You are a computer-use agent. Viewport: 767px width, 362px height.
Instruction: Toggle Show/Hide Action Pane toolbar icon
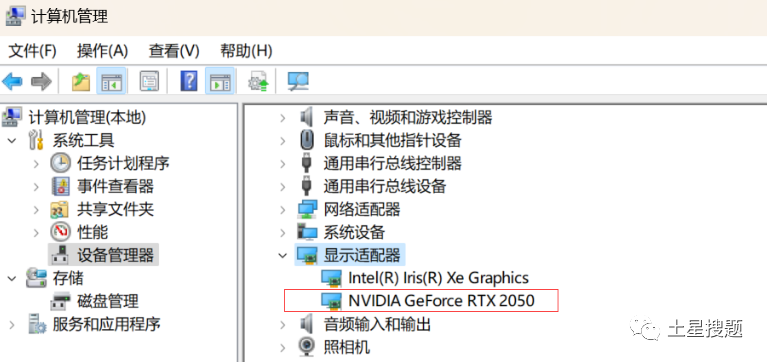tap(220, 81)
